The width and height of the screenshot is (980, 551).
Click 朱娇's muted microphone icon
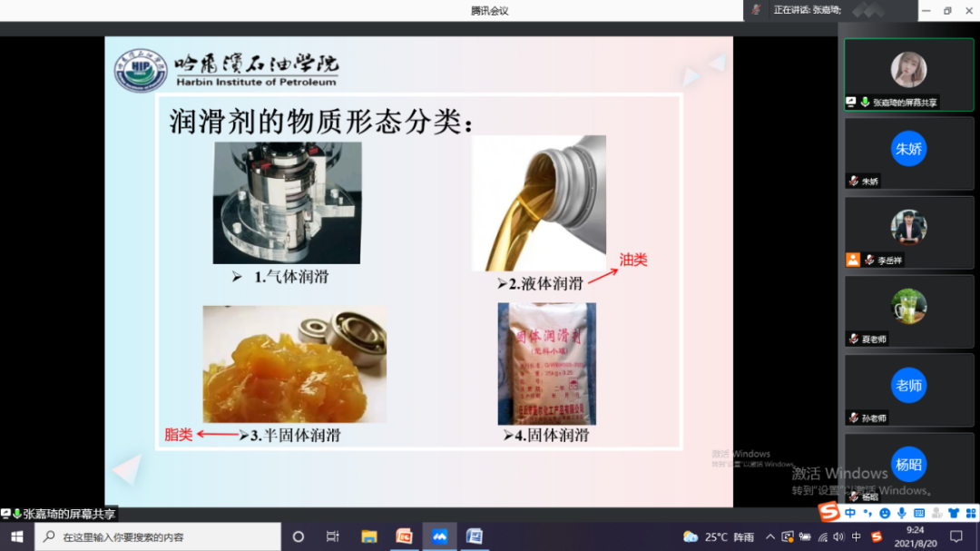tap(853, 182)
